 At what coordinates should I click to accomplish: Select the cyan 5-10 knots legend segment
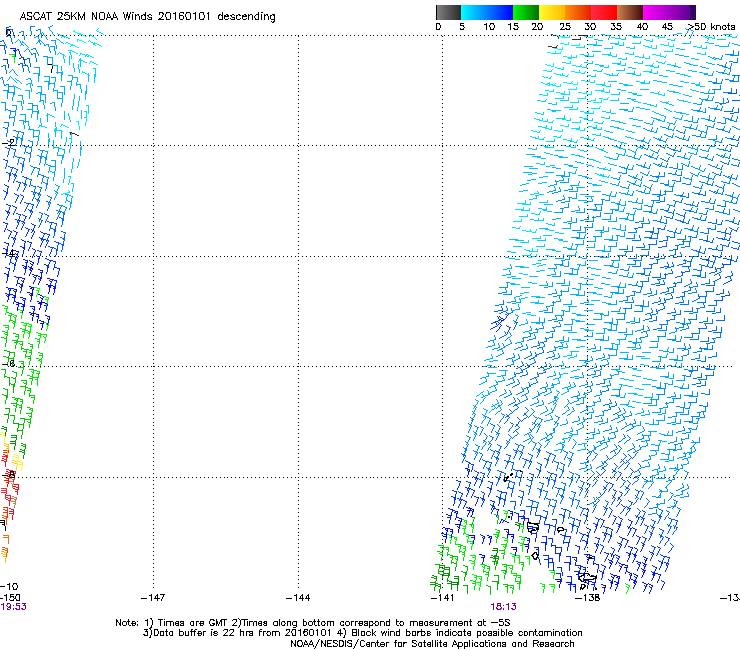(474, 12)
